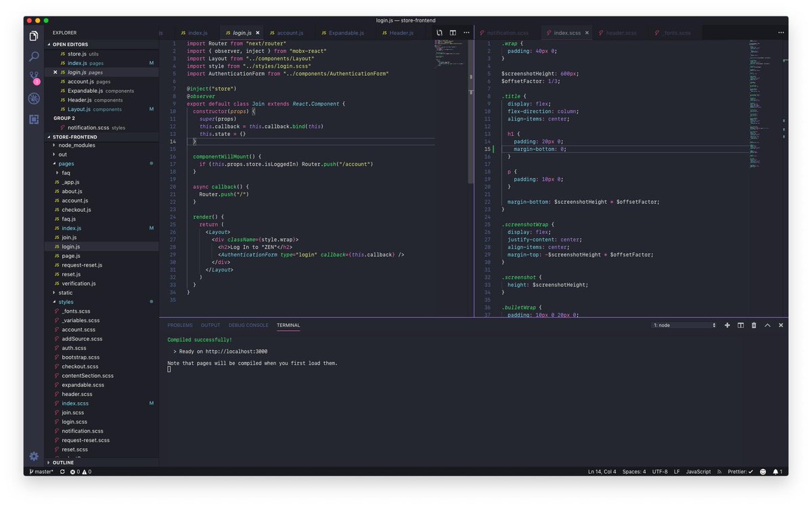The height and width of the screenshot is (507, 812).
Task: Open Source Control view with badge
Action: pos(34,78)
